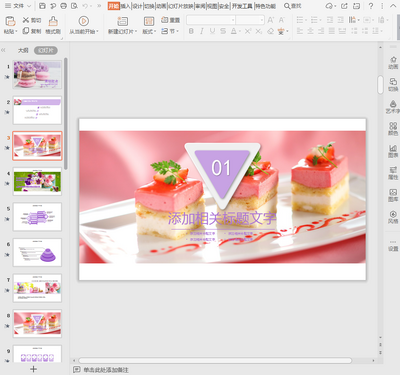This screenshot has height=375, width=400.
Task: Open the Properties (属性) sidebar panel
Action: [393, 173]
